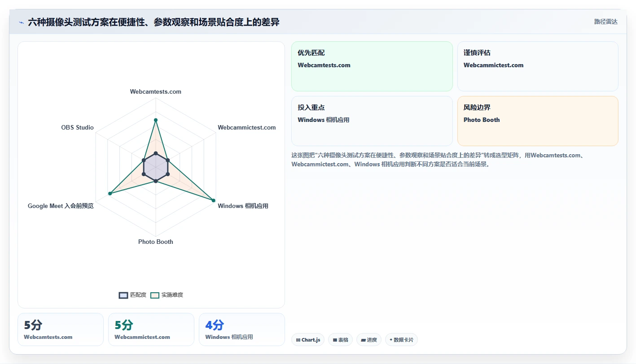Select the Chart.js tag chip
636x364 pixels.
point(308,340)
